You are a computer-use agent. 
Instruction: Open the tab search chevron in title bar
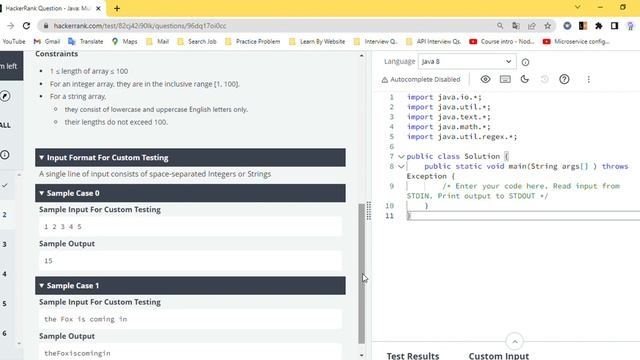pyautogui.click(x=577, y=7)
